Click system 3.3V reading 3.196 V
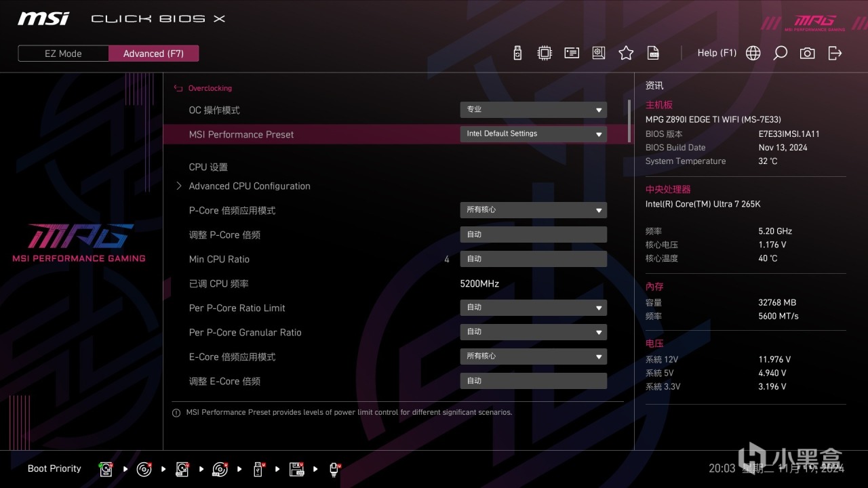The width and height of the screenshot is (868, 488). tap(772, 386)
